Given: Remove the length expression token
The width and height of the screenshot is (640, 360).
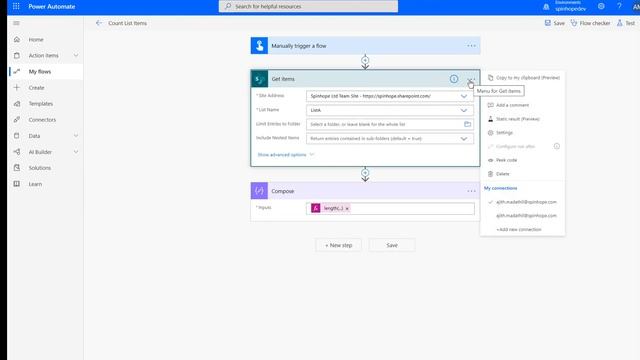Looking at the screenshot, I should pos(347,209).
